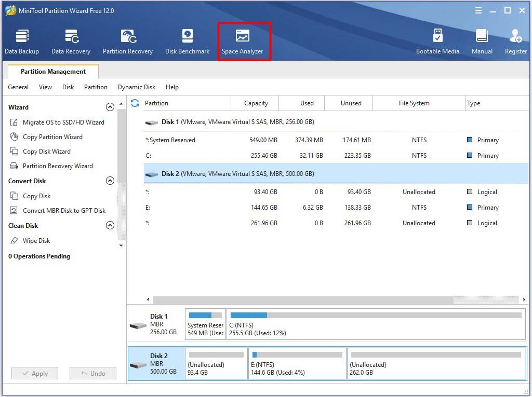The image size is (532, 397).
Task: Select C:(NTFS) block in disk map
Action: click(x=376, y=324)
